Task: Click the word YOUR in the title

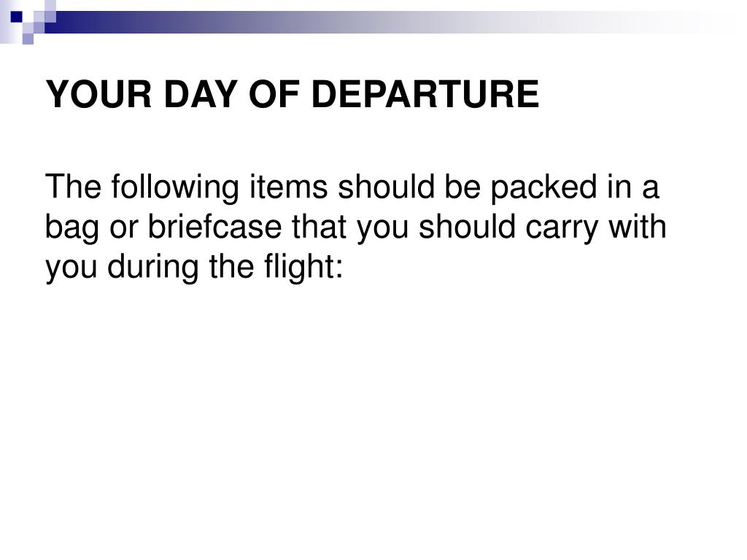Action: [x=98, y=94]
